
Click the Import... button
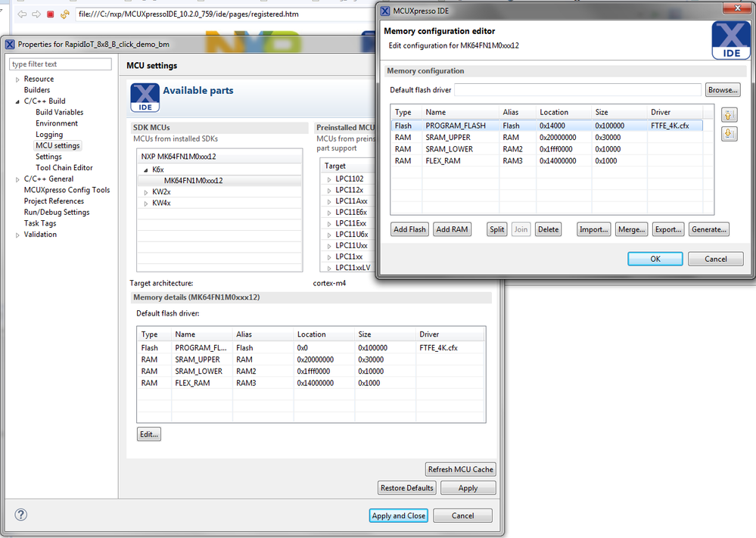click(593, 229)
